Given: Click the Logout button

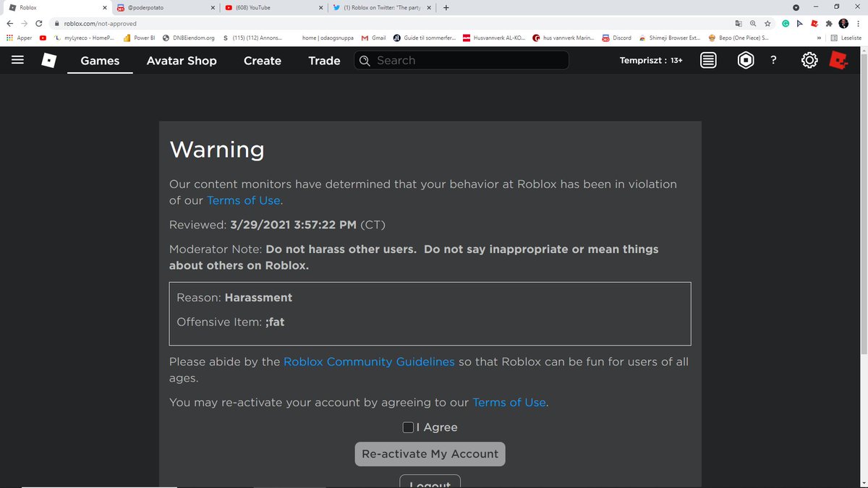Looking at the screenshot, I should click(430, 481).
